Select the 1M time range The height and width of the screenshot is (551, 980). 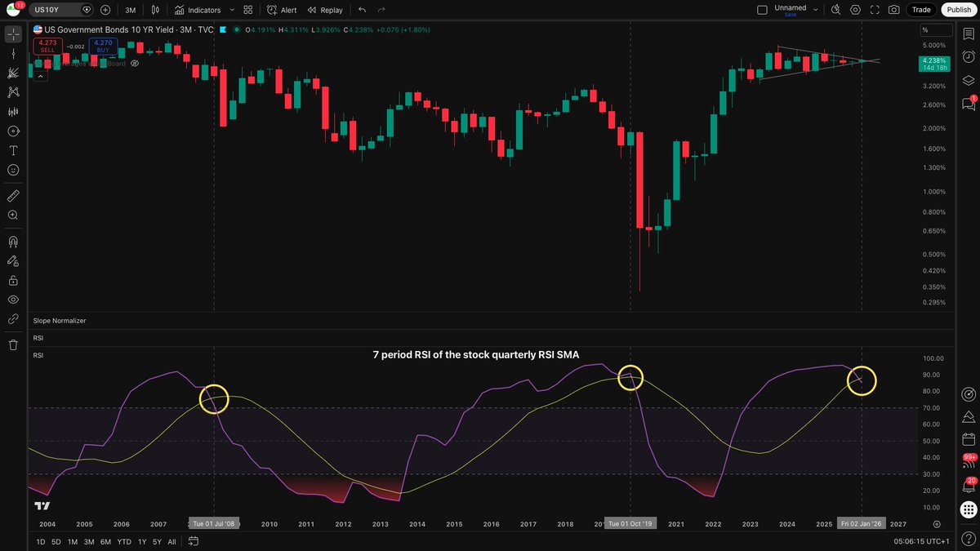coord(73,542)
